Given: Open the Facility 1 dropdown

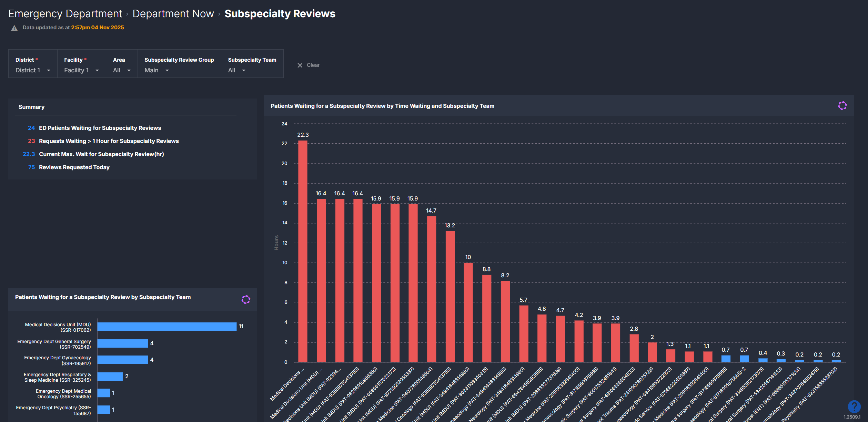Looking at the screenshot, I should point(81,70).
